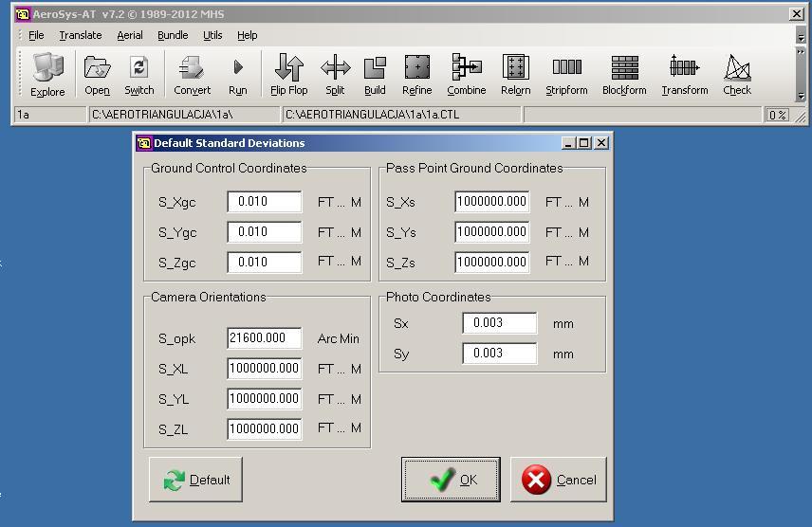The height and width of the screenshot is (527, 812).
Task: Open the Bundle menu
Action: [x=173, y=35]
